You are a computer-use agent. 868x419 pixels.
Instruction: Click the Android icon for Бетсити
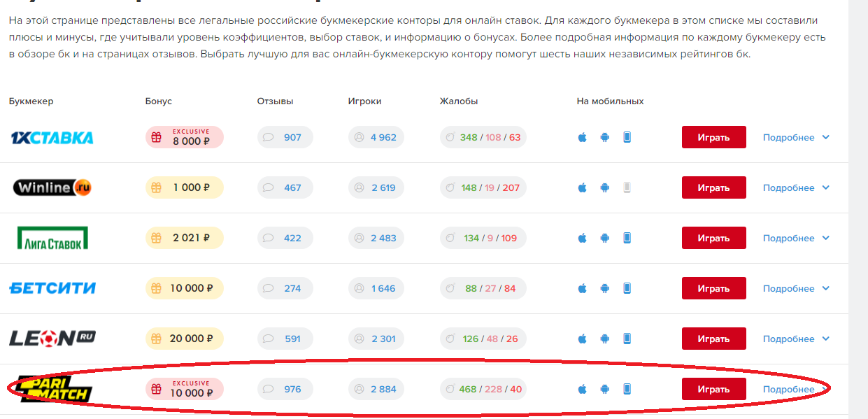(604, 288)
